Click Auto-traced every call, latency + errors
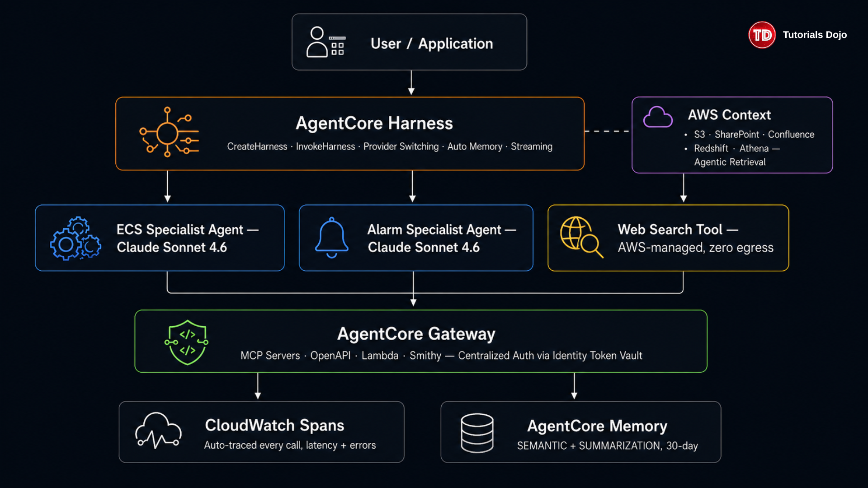Viewport: 868px width, 488px height. click(x=290, y=445)
